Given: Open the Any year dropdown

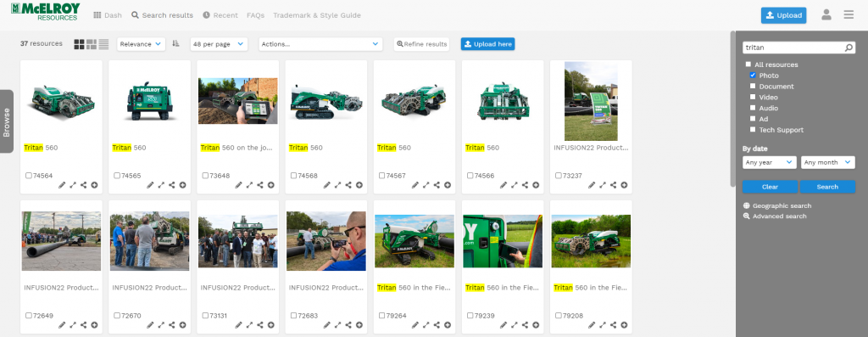Looking at the screenshot, I should [x=770, y=162].
